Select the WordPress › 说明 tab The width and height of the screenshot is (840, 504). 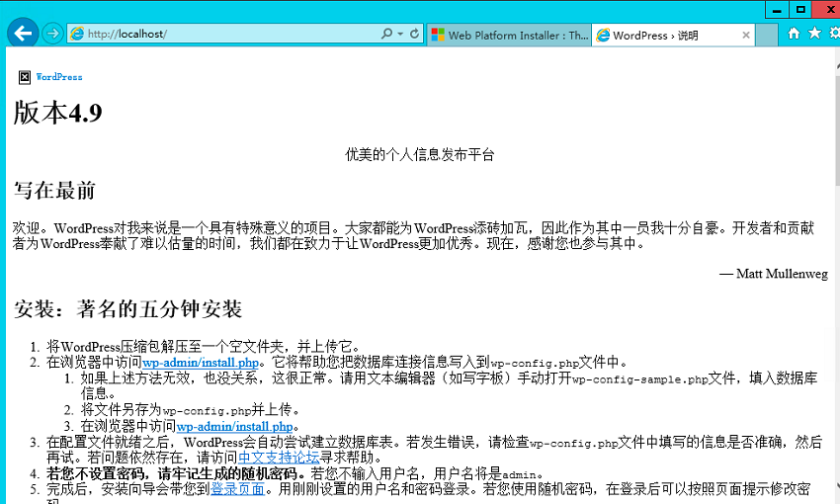(x=673, y=36)
